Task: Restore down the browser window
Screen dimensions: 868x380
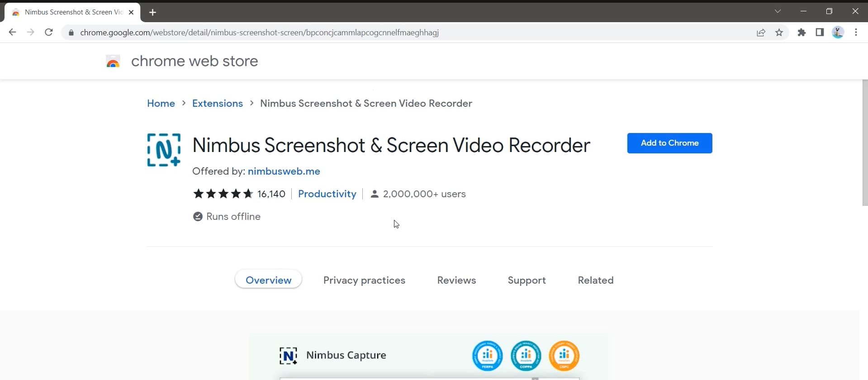Action: 829,11
